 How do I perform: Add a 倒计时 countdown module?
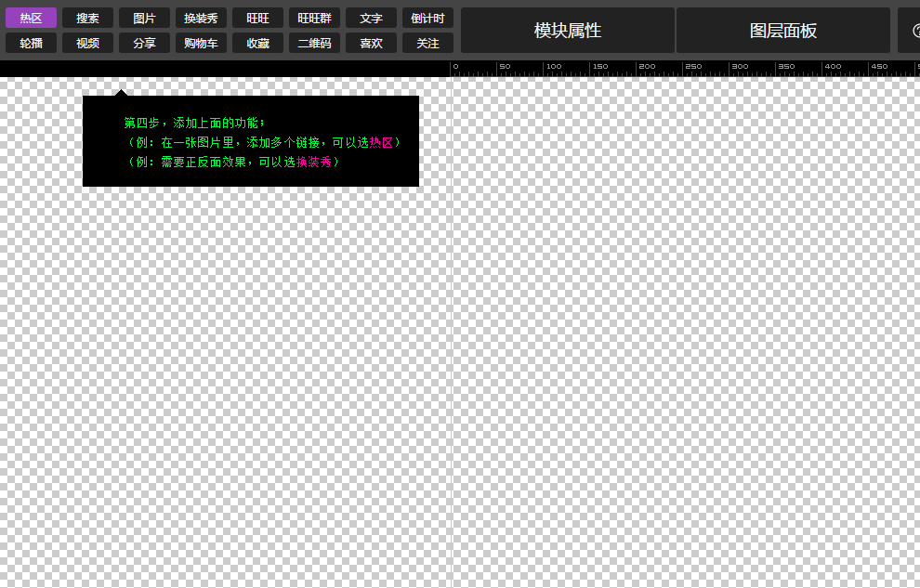427,19
